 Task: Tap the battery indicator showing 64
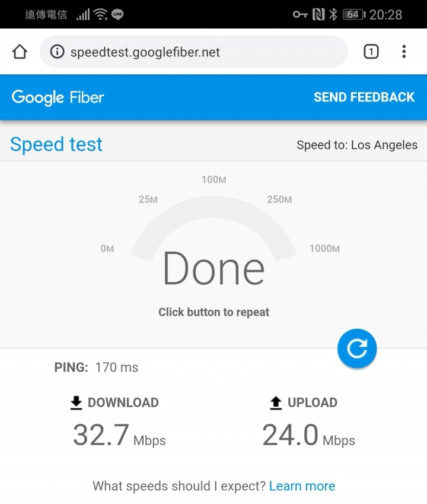tap(354, 14)
